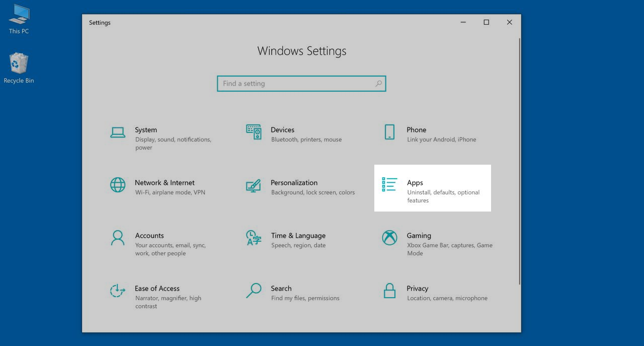Click inside the Find a setting field

301,84
